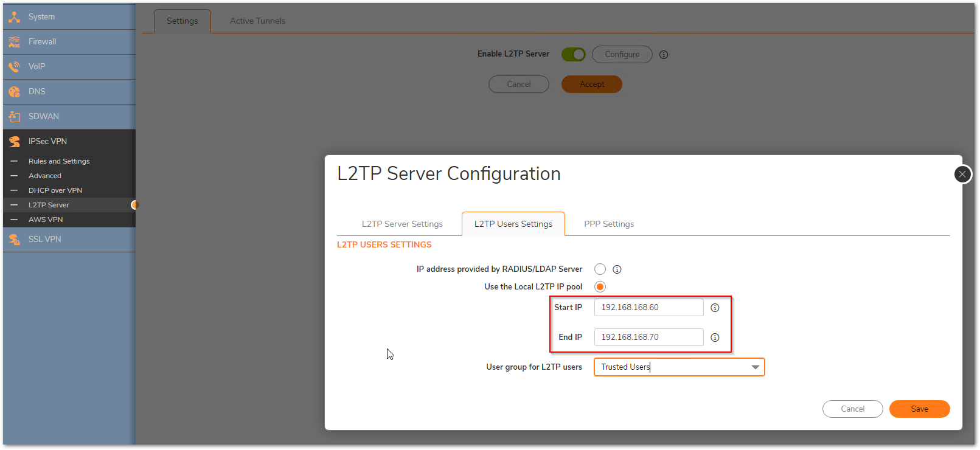Click Cancel on the Settings page
This screenshot has width=980, height=450.
pos(519,85)
